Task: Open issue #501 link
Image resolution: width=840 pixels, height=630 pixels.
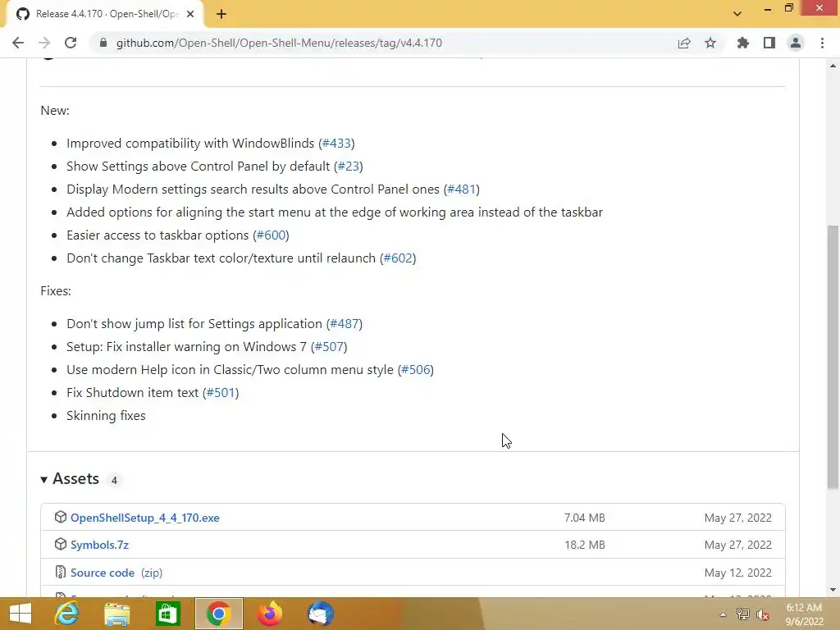Action: [x=221, y=393]
